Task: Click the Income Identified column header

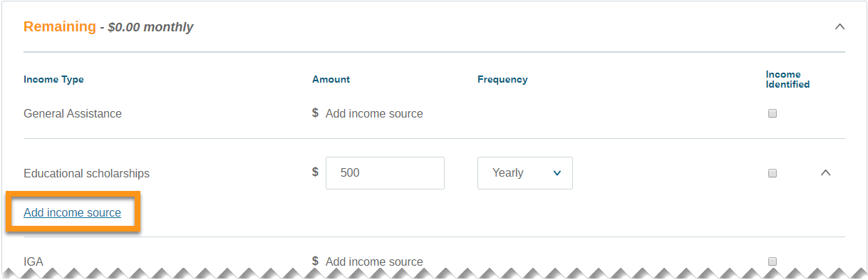Action: pyautogui.click(x=787, y=79)
